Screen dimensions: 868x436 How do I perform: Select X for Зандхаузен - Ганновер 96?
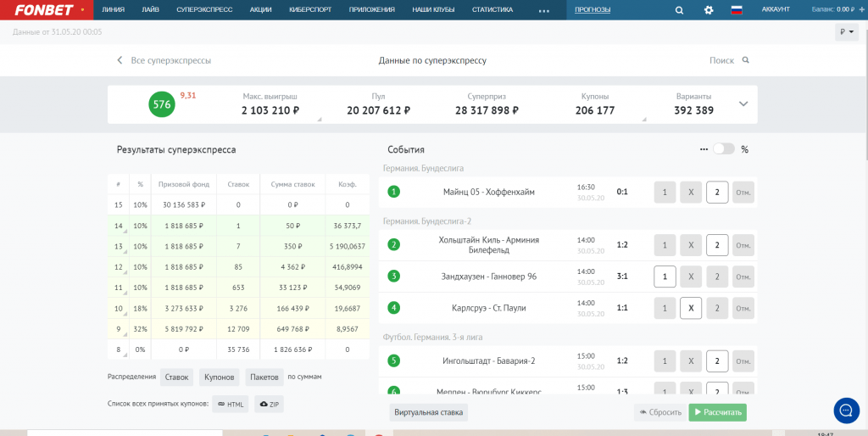pyautogui.click(x=691, y=277)
